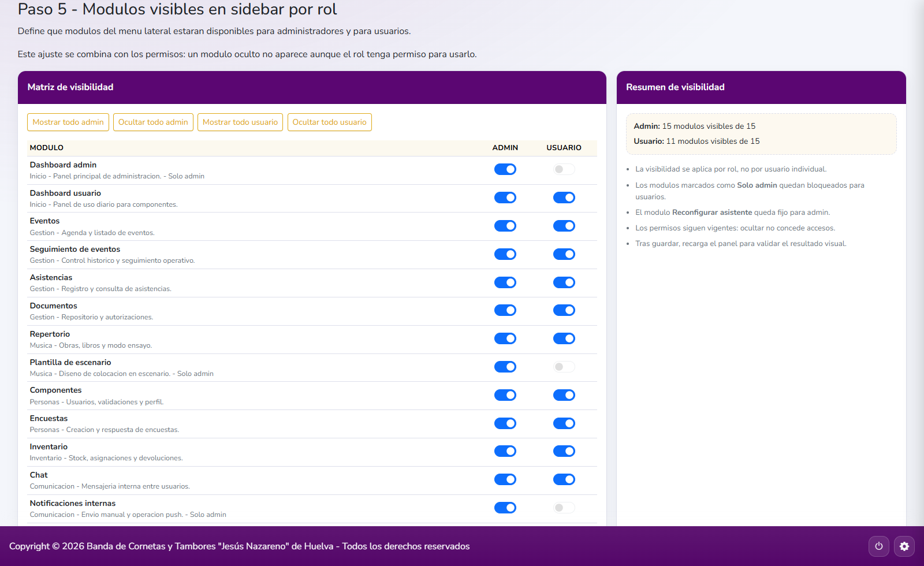Click the power icon in the bottom bar

878,546
